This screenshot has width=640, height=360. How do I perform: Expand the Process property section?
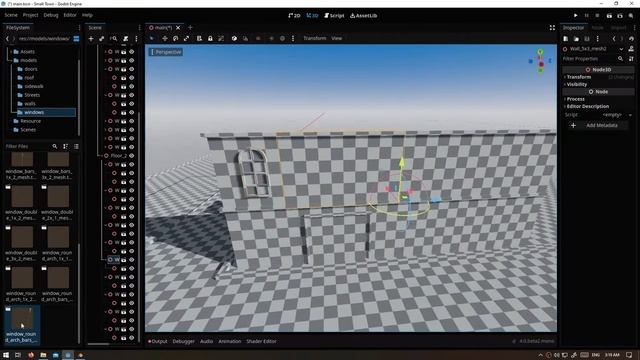[x=598, y=99]
